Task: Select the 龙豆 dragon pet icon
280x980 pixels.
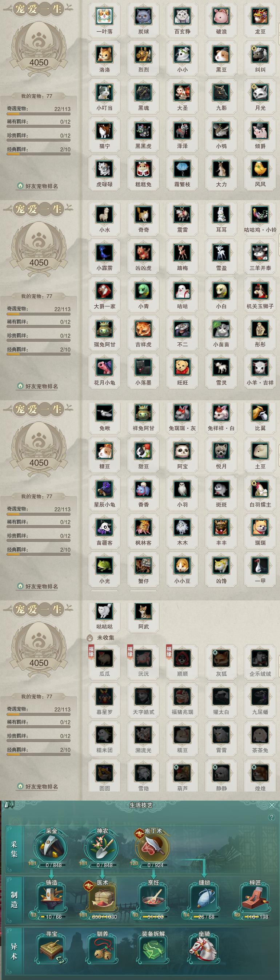Action: pyautogui.click(x=260, y=16)
